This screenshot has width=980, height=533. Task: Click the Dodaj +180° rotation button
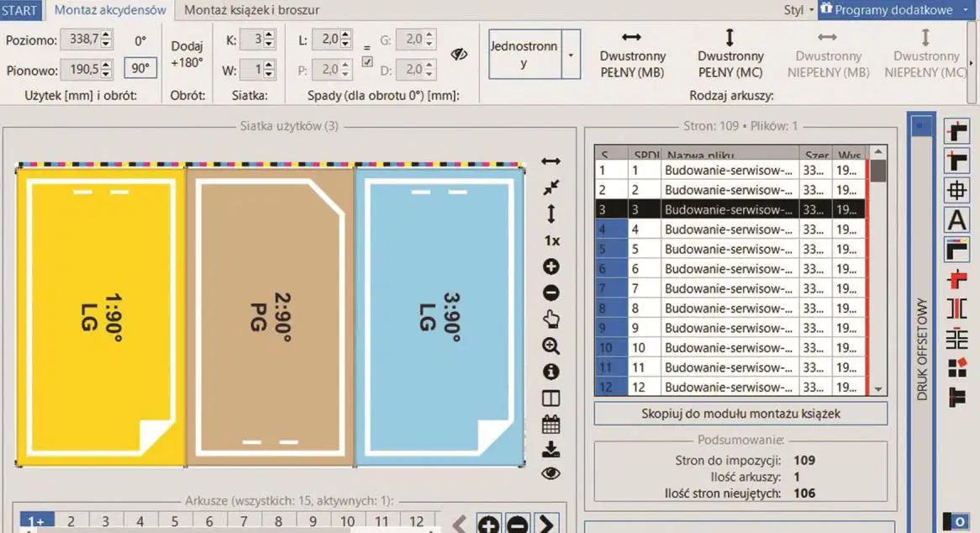point(187,55)
